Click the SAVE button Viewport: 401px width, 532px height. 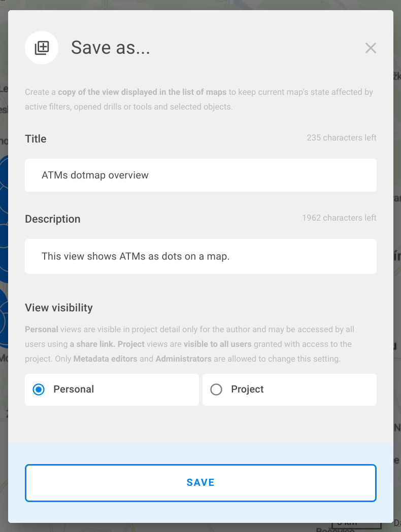[x=201, y=483]
